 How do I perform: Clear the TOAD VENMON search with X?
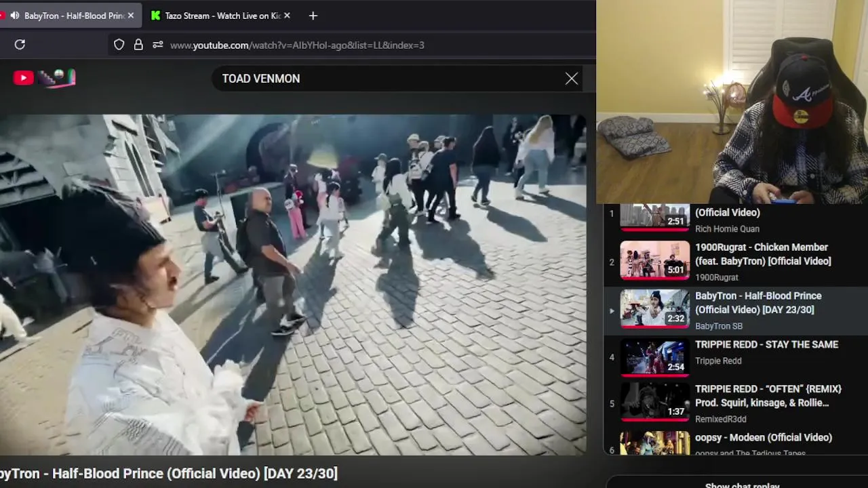click(572, 79)
